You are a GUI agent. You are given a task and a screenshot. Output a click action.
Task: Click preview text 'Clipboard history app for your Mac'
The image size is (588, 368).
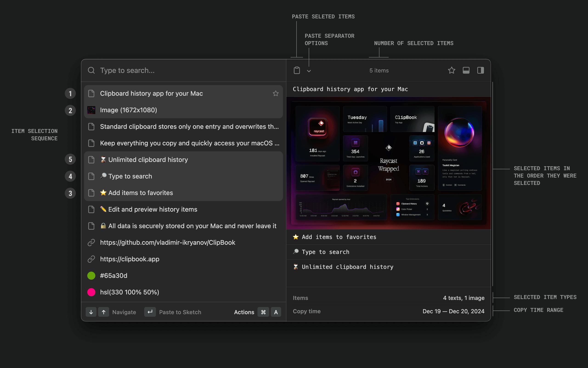(350, 89)
